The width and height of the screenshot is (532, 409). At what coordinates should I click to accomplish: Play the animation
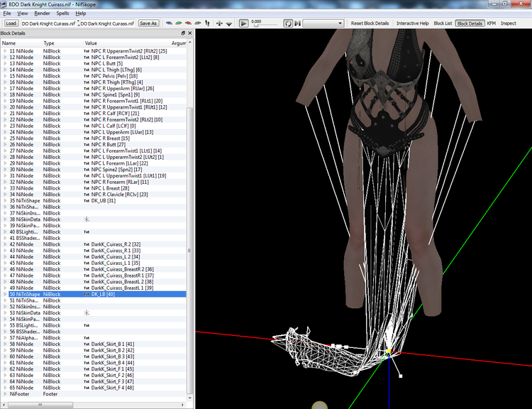coord(243,23)
